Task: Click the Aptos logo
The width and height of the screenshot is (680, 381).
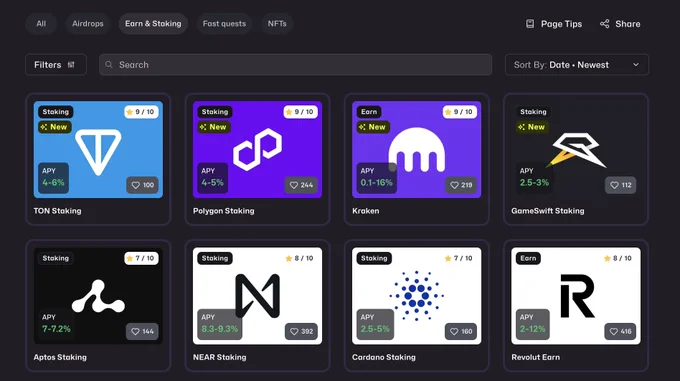Action: 98,296
